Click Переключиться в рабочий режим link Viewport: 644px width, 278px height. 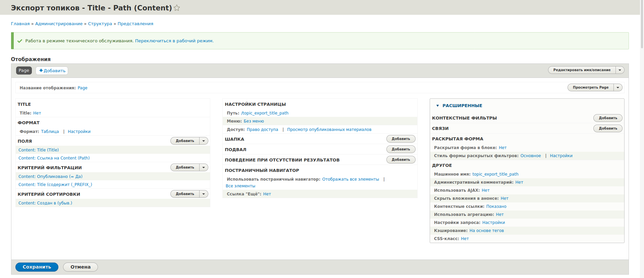coord(174,41)
